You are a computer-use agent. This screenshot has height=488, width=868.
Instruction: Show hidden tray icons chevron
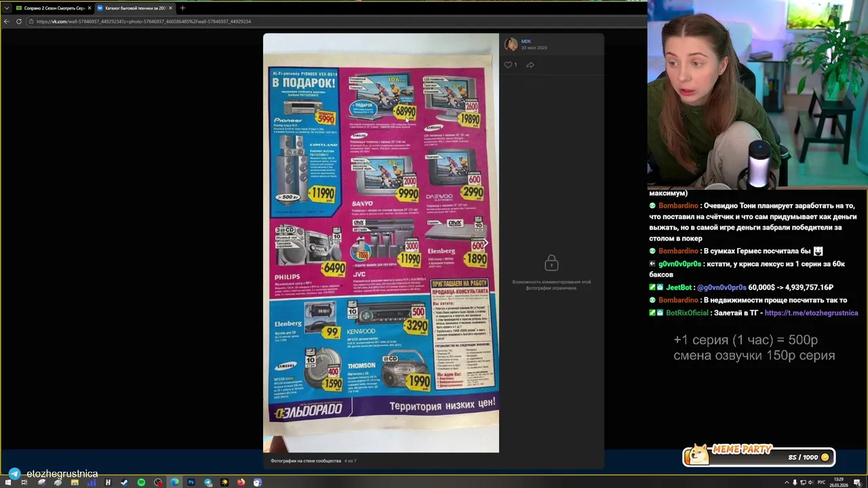786,483
